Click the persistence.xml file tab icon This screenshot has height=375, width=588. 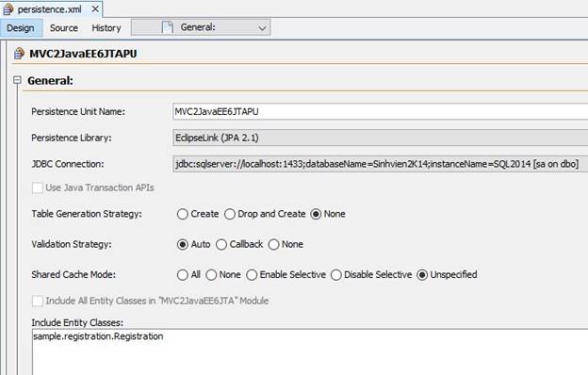click(x=8, y=9)
